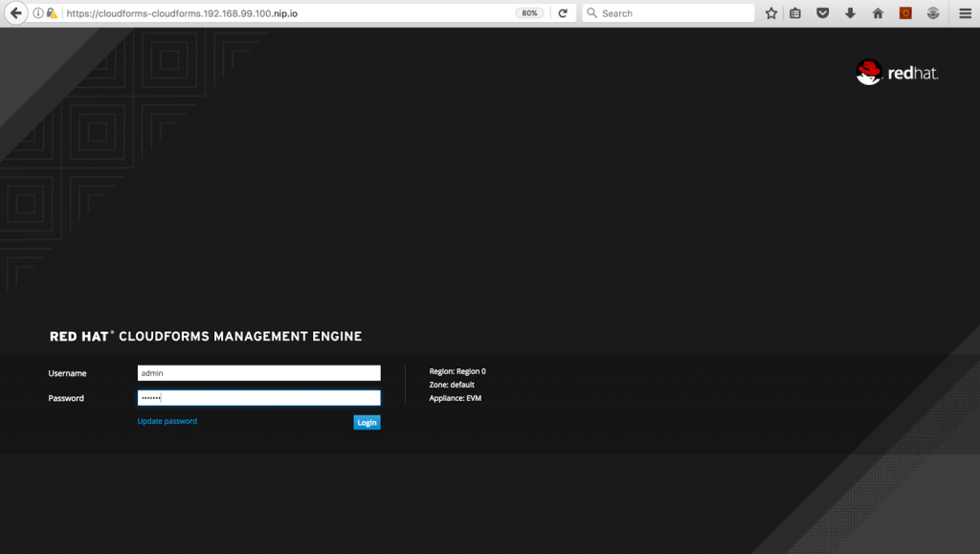
Task: Save page to Pocket icon
Action: tap(822, 13)
